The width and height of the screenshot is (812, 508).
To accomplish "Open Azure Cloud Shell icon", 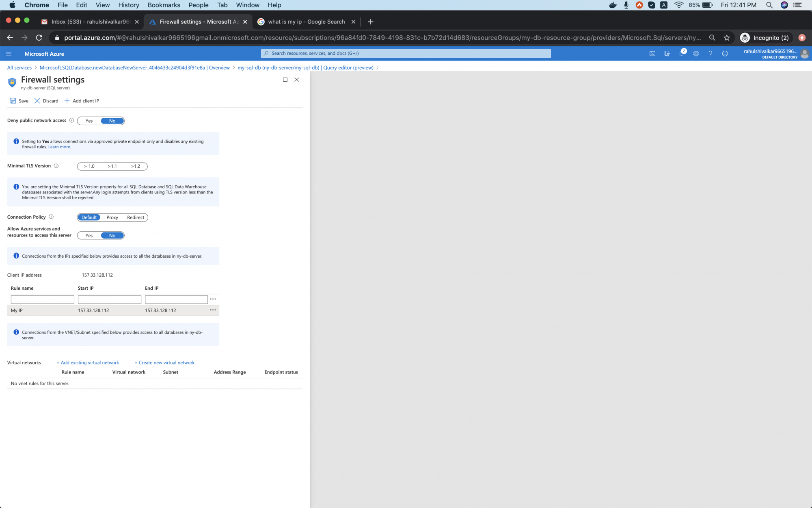I will (x=652, y=54).
